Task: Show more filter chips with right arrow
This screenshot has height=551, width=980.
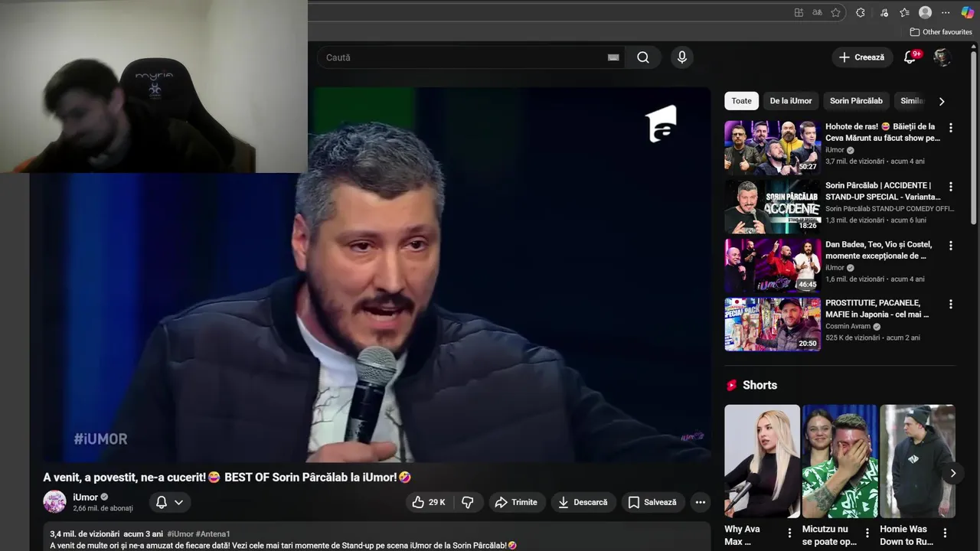Action: [942, 101]
